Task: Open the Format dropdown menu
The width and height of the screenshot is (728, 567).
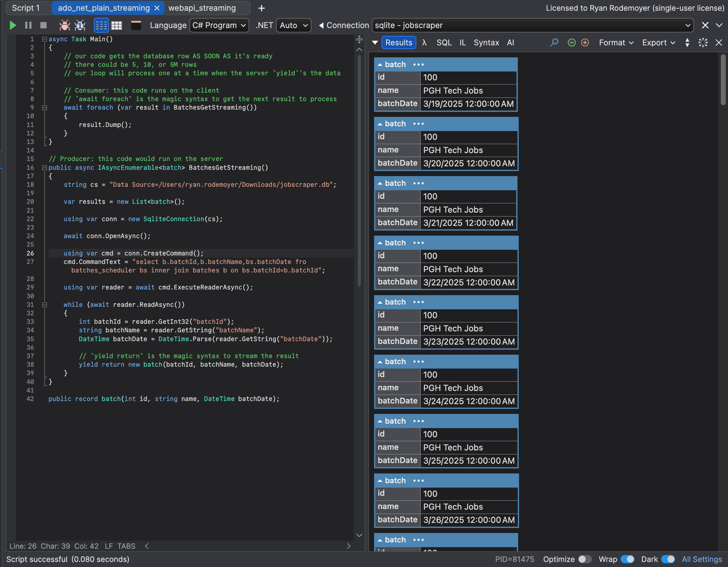Action: click(616, 43)
